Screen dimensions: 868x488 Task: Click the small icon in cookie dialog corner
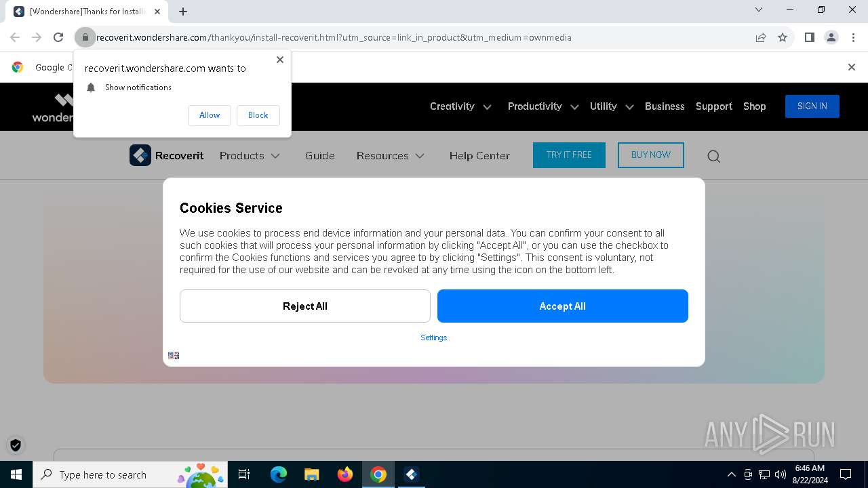[x=174, y=355]
